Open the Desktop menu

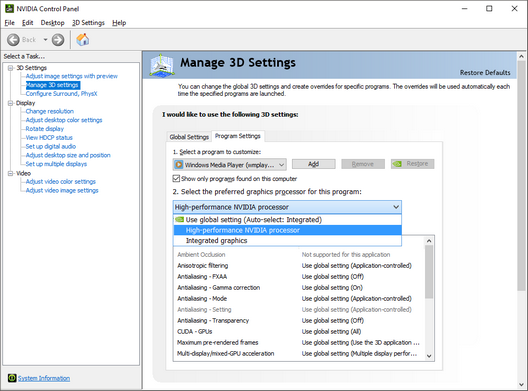(x=53, y=23)
